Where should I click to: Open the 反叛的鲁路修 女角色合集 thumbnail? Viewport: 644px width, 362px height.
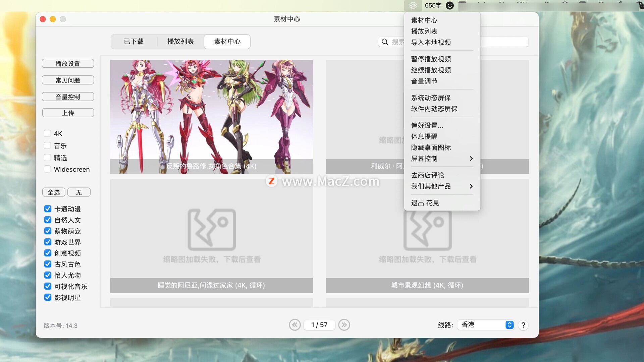tap(211, 117)
